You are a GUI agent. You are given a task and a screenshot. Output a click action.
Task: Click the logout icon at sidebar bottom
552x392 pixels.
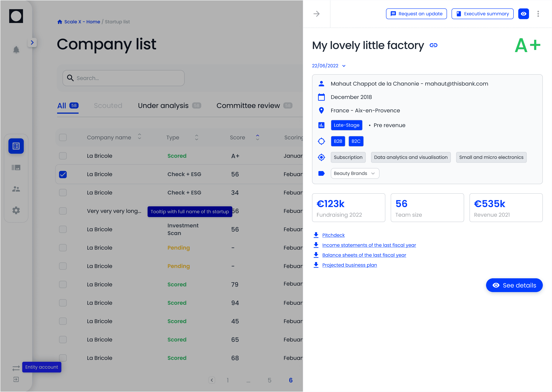[16, 379]
